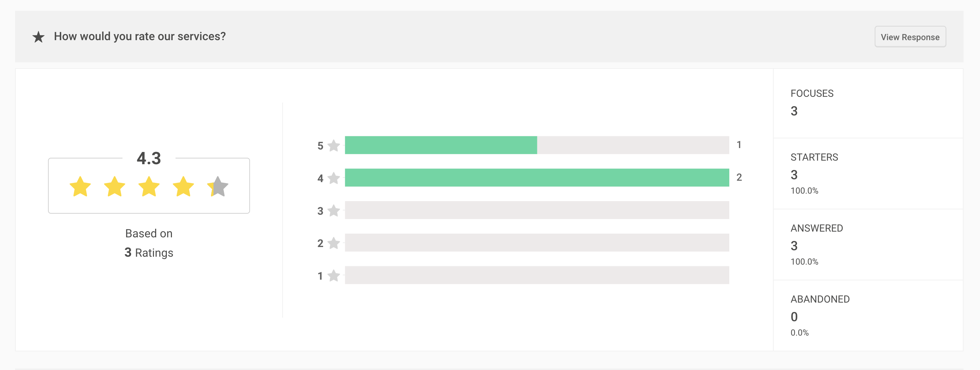
Task: Click the View Response button
Action: pyautogui.click(x=910, y=37)
